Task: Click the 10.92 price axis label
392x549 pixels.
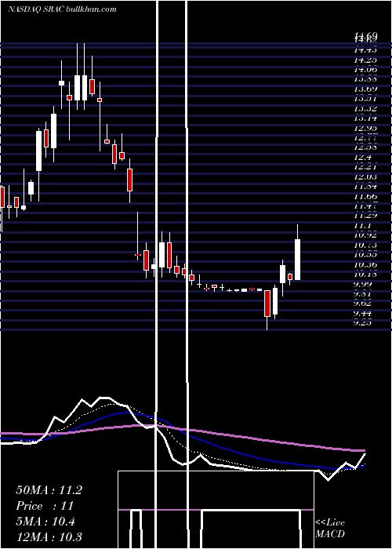Action: pyautogui.click(x=365, y=235)
